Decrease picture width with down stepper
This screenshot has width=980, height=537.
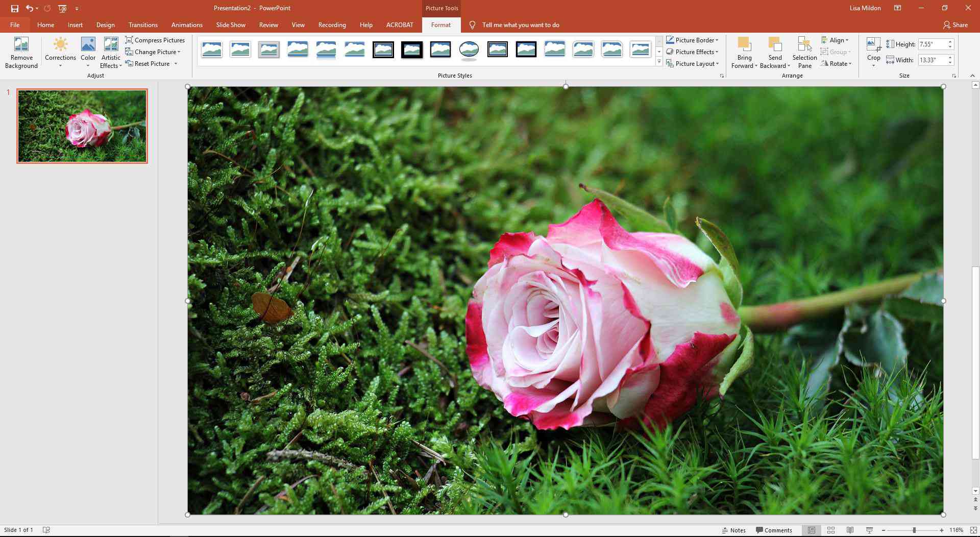[950, 62]
